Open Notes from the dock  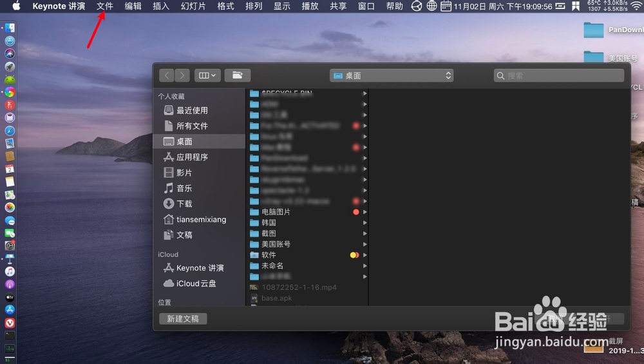pos(10,182)
